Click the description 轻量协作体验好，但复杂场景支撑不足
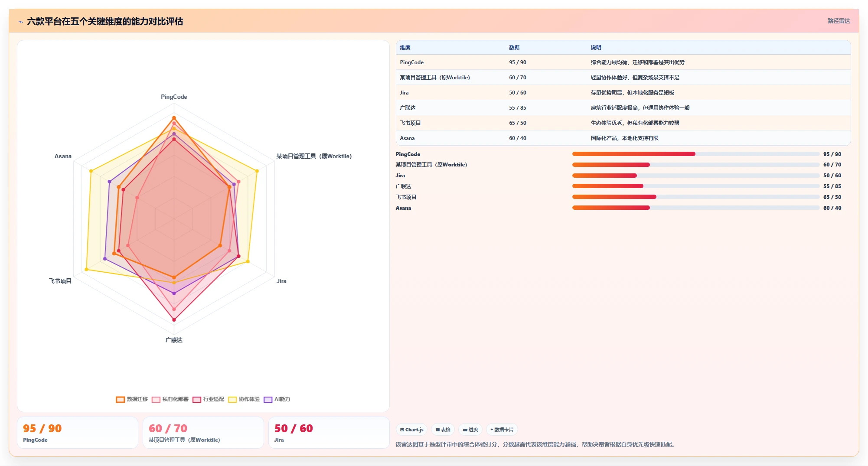 pos(635,78)
